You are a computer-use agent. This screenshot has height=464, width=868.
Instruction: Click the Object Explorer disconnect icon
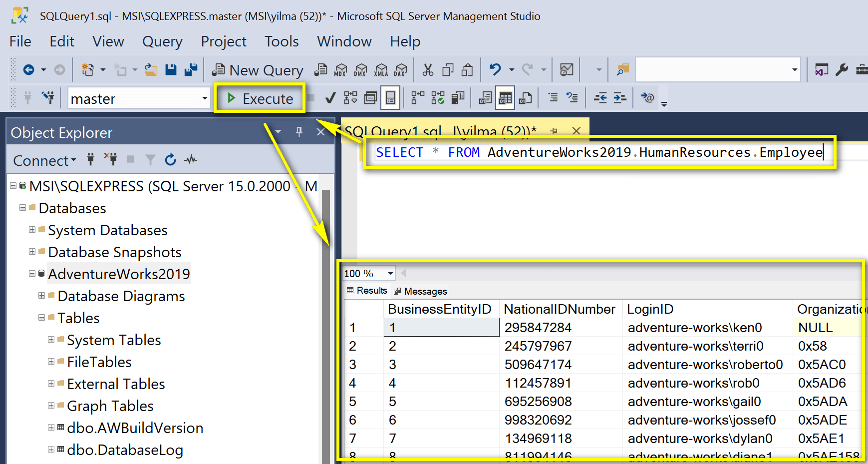110,160
